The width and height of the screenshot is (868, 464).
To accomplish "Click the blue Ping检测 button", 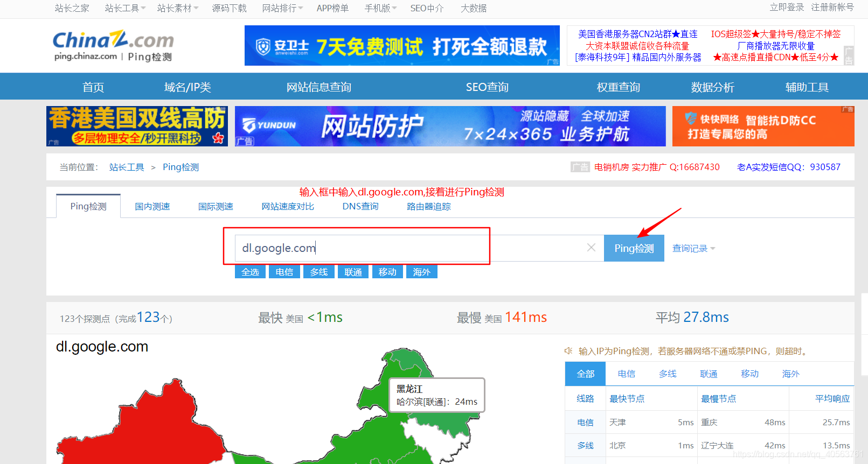I will (634, 248).
